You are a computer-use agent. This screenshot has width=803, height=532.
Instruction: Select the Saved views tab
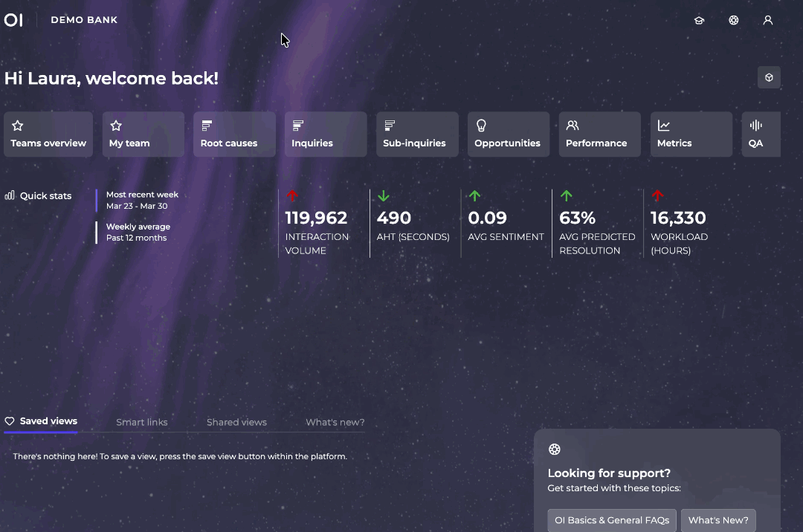(x=41, y=421)
